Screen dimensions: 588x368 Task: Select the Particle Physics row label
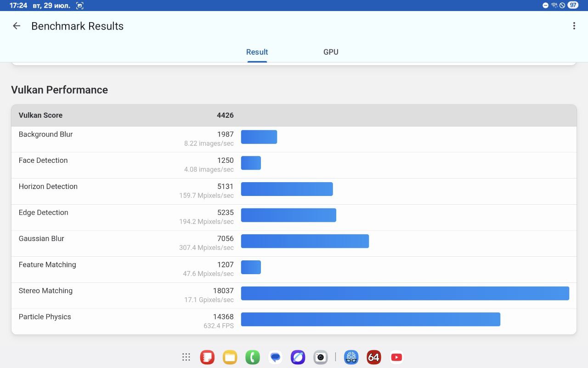click(45, 317)
